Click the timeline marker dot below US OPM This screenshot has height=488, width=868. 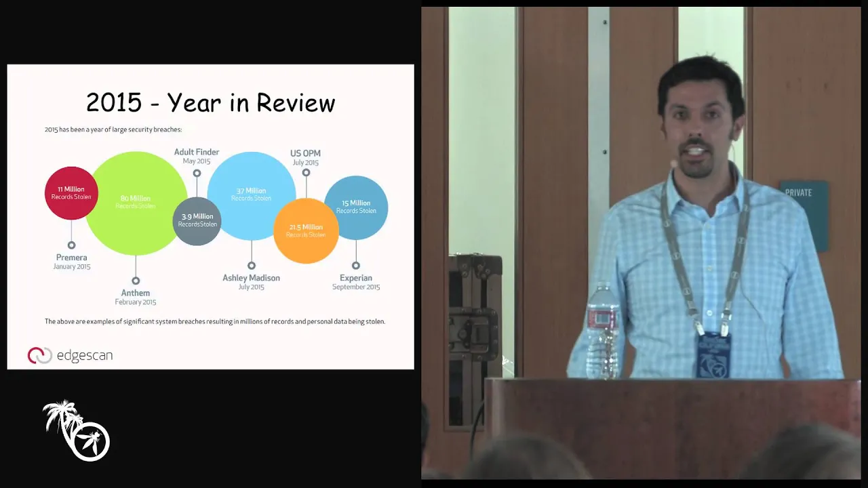pos(306,173)
